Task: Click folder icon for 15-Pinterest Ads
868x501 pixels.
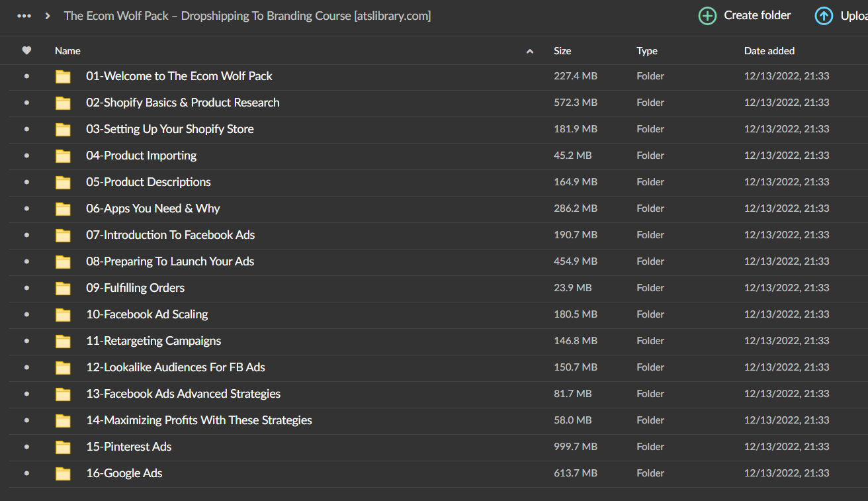Action: click(x=63, y=447)
